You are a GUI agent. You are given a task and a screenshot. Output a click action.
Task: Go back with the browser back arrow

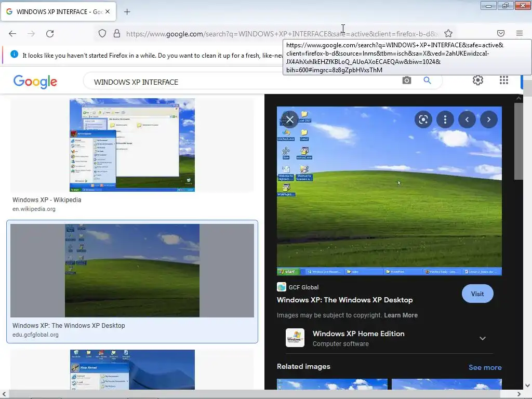click(x=12, y=34)
